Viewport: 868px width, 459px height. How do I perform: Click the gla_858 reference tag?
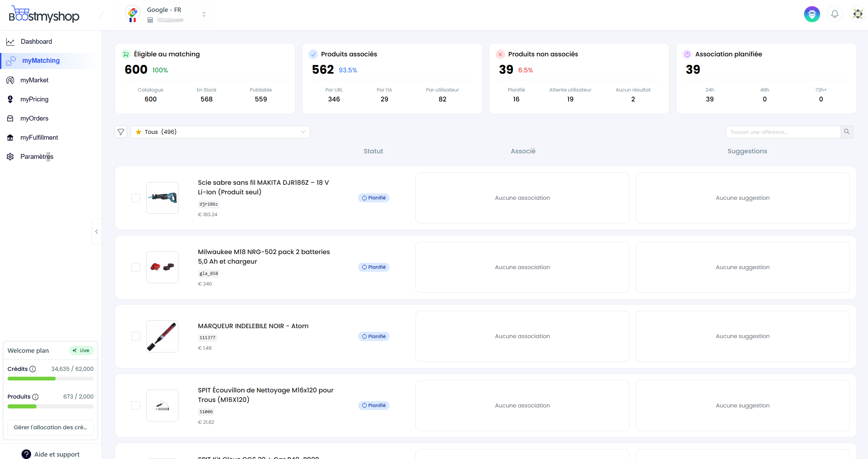click(x=209, y=274)
